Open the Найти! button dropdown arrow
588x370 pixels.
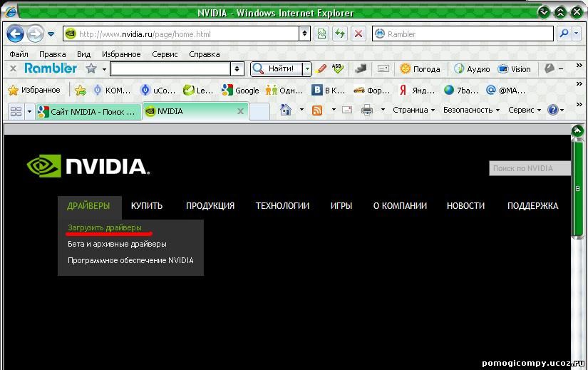pyautogui.click(x=307, y=68)
